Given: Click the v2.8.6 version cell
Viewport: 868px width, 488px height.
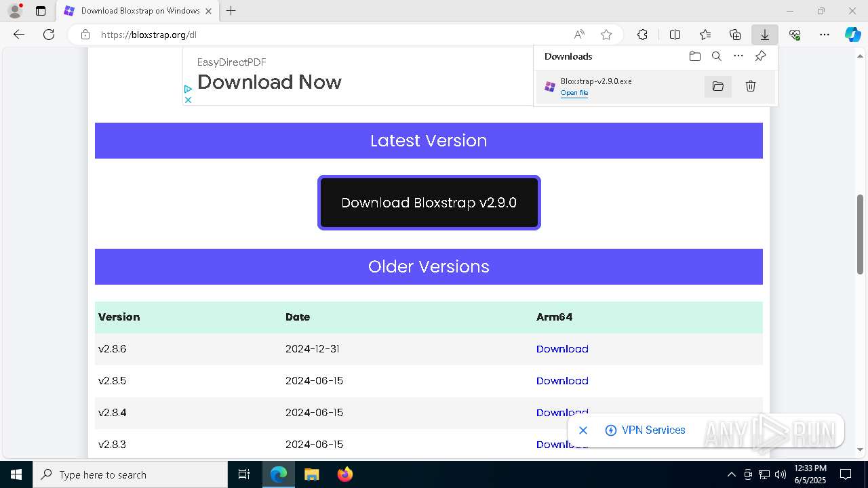Looking at the screenshot, I should tap(113, 349).
